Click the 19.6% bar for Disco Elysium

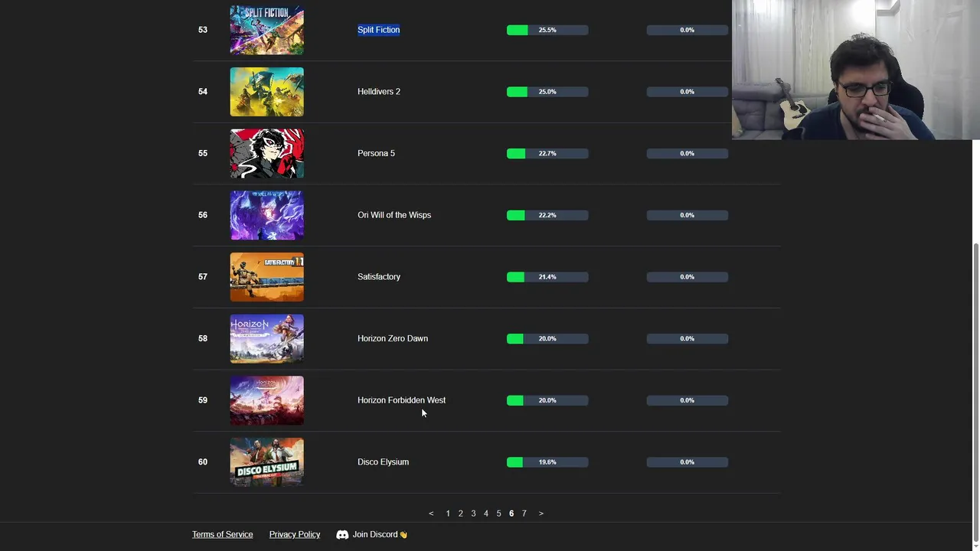pyautogui.click(x=547, y=462)
